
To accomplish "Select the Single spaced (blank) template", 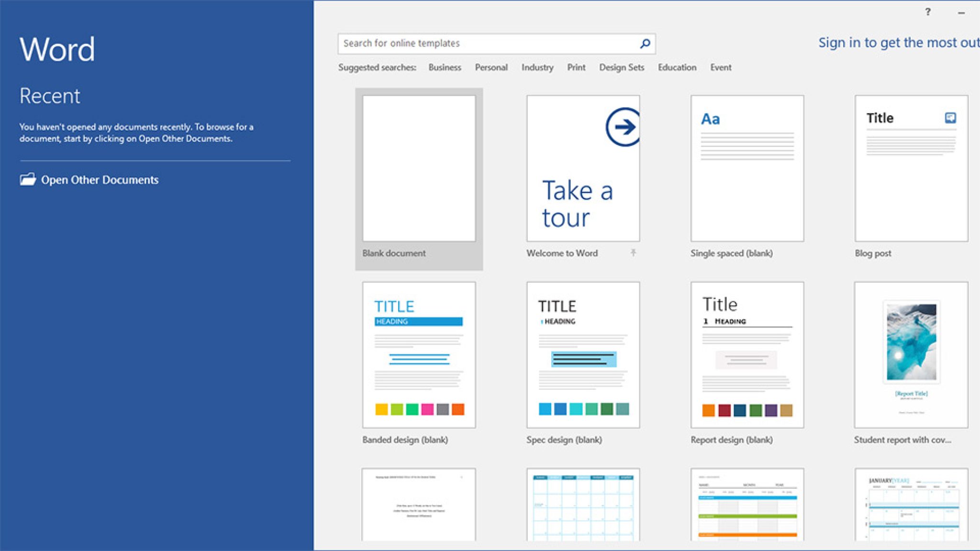I will coord(747,168).
